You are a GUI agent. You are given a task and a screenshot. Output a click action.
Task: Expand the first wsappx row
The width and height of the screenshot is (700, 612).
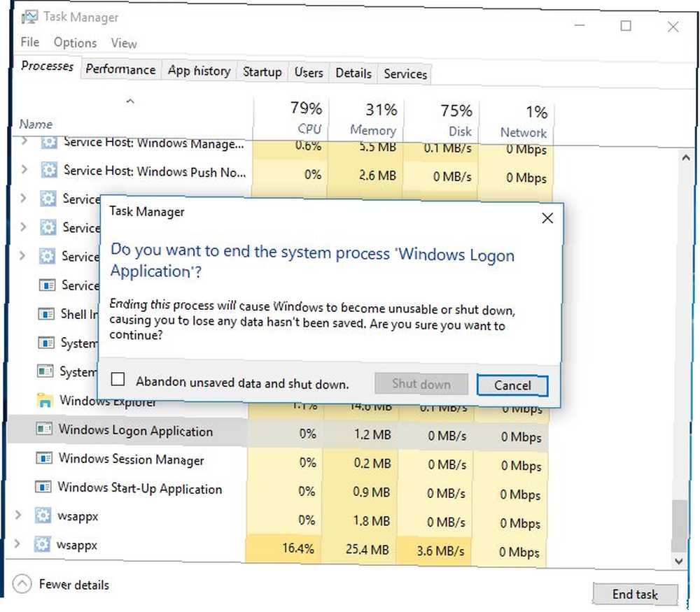(x=18, y=515)
